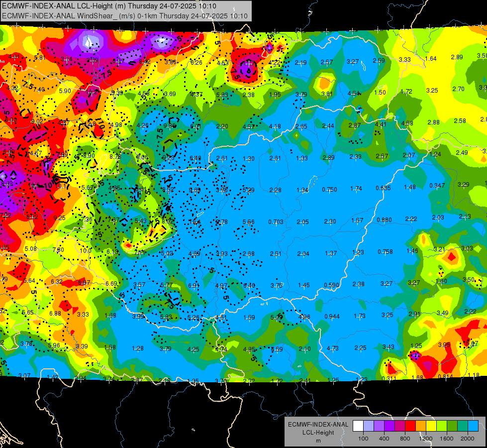This screenshot has width=487, height=448.
Task: Click the teal legend color swatch
Action: 463,426
